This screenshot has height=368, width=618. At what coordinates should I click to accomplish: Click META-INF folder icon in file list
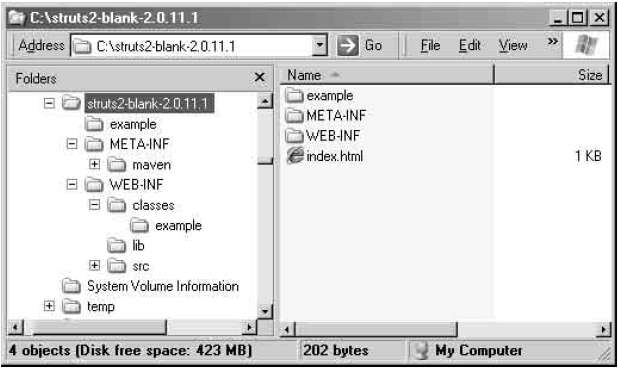point(294,115)
